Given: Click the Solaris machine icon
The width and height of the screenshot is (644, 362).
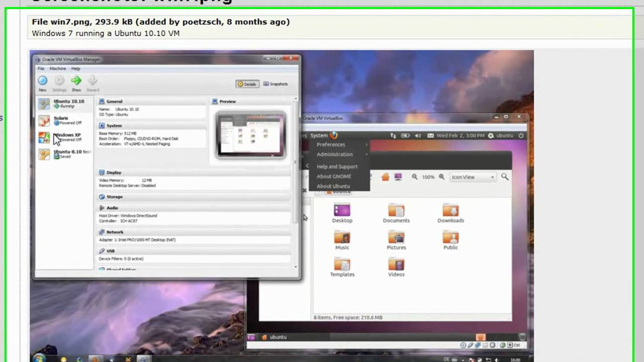Looking at the screenshot, I should point(45,120).
